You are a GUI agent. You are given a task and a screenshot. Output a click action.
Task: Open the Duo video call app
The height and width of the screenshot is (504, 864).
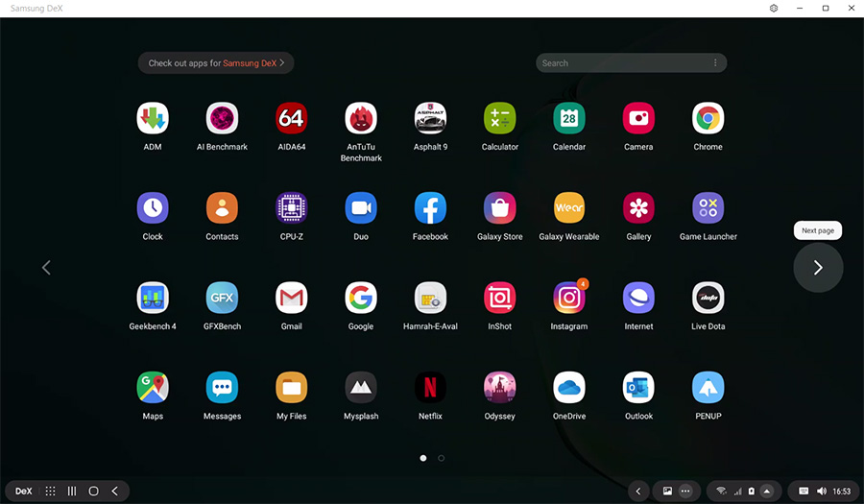(x=361, y=207)
